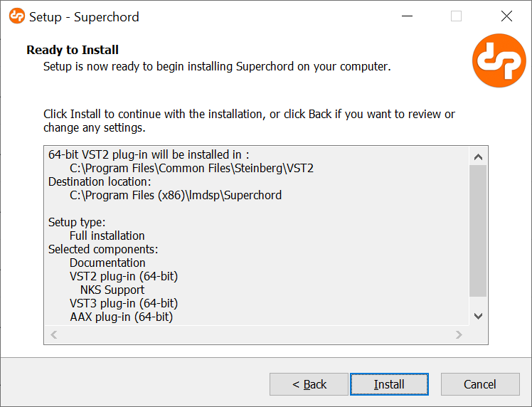Click the VST2 install path line
The image size is (532, 407).
[191, 169]
